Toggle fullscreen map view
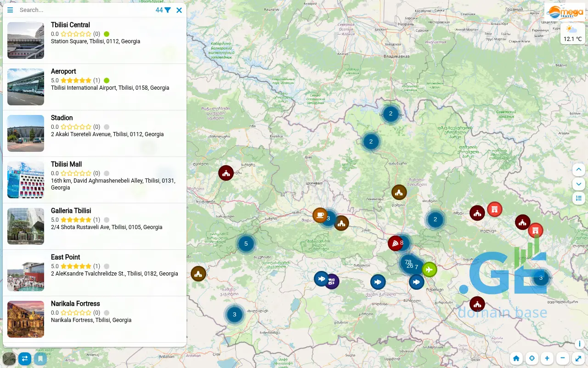Image resolution: width=588 pixels, height=368 pixels. coord(578,358)
